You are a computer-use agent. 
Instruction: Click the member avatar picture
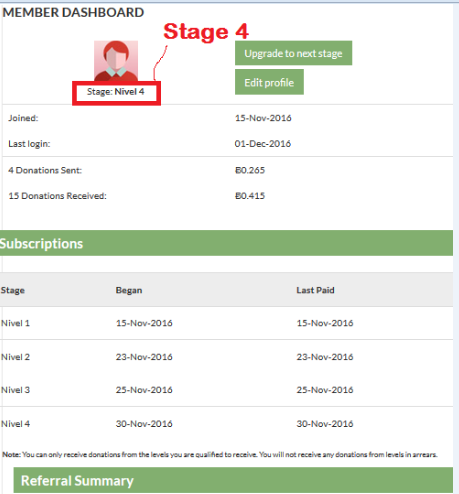116,61
